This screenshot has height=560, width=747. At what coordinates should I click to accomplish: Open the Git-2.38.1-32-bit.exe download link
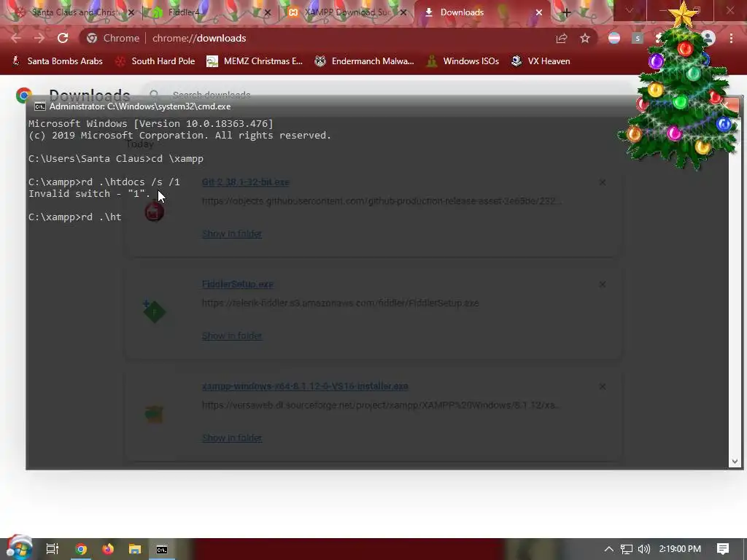click(245, 182)
